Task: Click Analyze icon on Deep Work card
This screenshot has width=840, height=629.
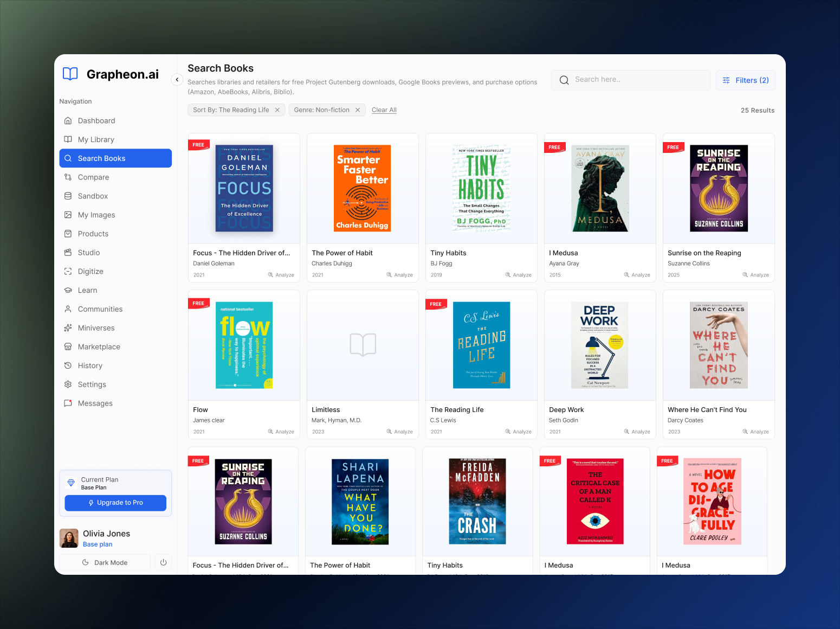Action: click(626, 432)
